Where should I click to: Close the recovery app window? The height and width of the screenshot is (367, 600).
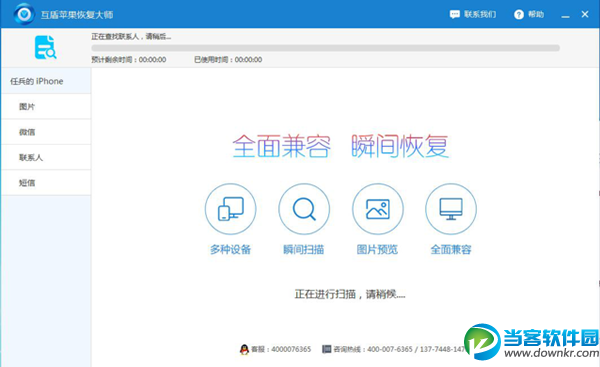(x=585, y=15)
